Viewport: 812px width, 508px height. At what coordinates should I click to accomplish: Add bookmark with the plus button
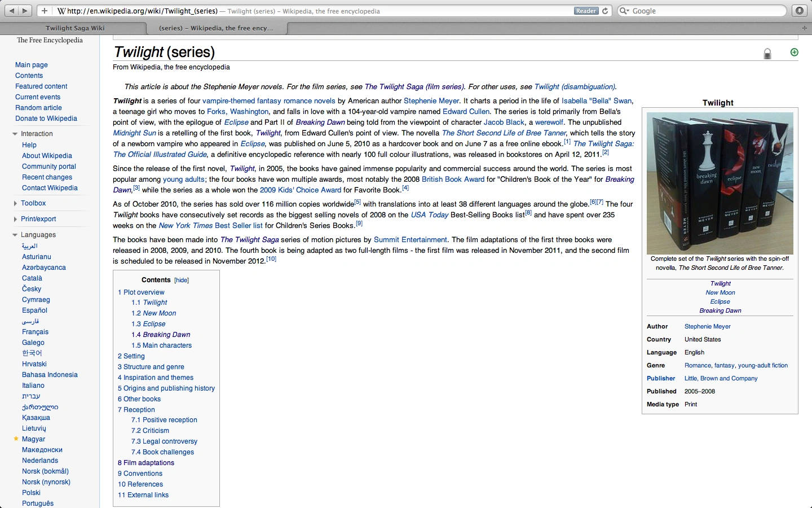coord(45,11)
